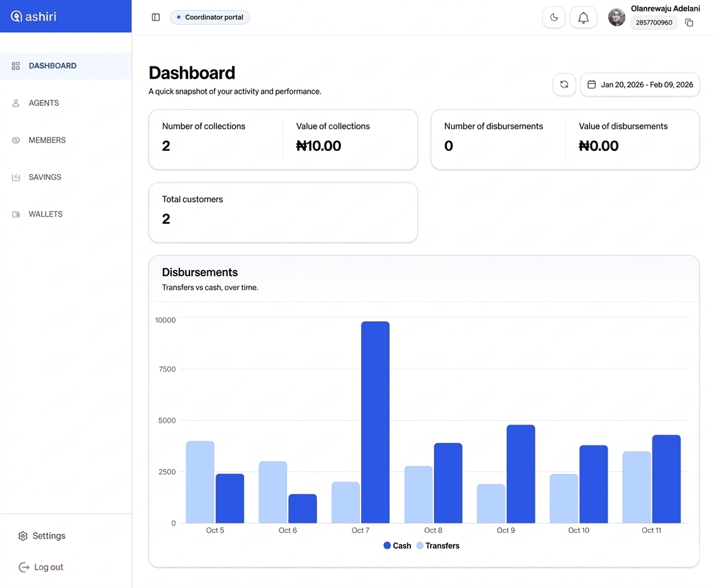Open the Savings page
This screenshot has width=714, height=588.
66,177
